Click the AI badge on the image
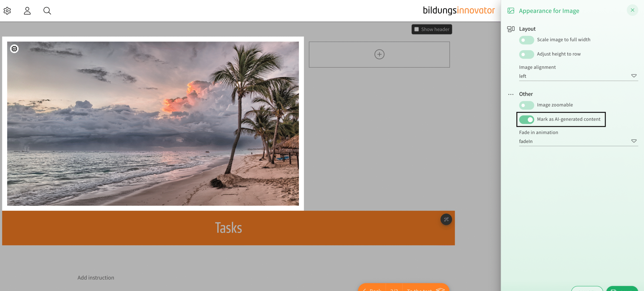 (14, 49)
